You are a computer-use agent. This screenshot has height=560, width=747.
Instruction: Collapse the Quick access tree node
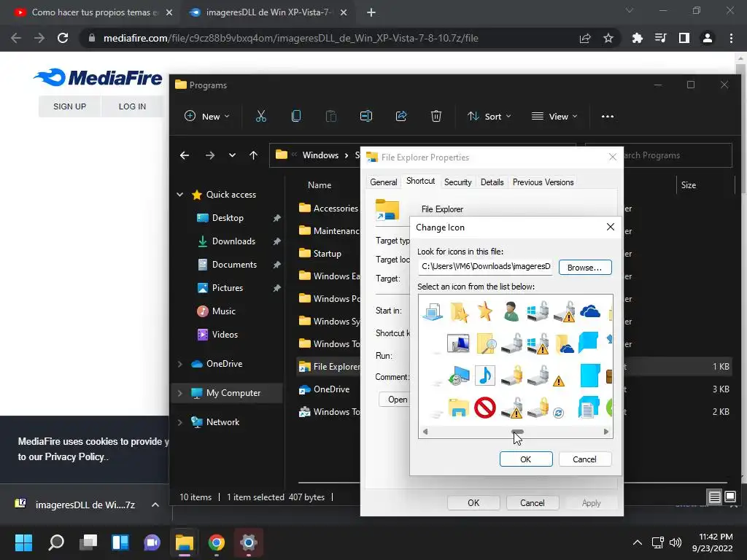(180, 194)
